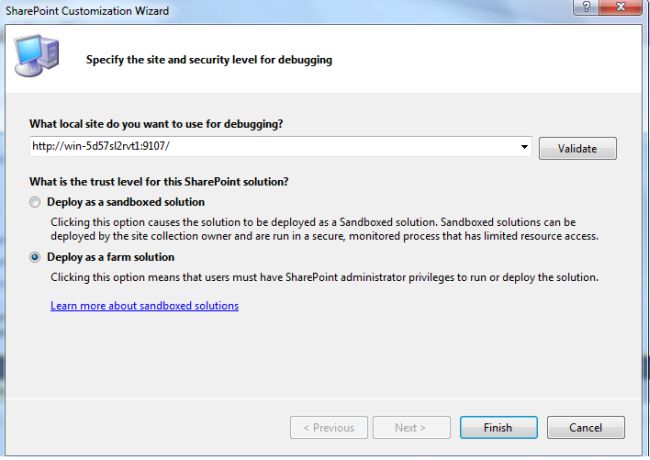Screen dimensions: 650x460
Task: Click the disabled Previous button
Action: point(329,427)
